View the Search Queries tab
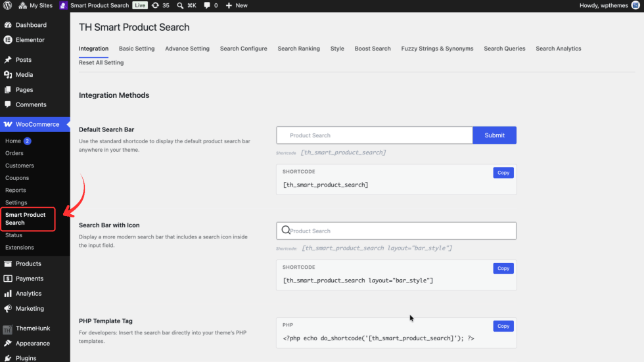 [505, 49]
